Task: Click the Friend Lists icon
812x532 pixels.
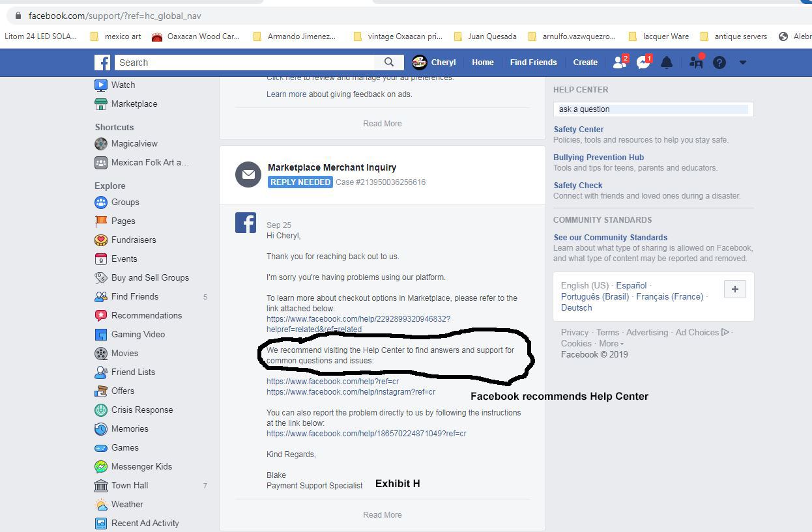Action: tap(101, 372)
